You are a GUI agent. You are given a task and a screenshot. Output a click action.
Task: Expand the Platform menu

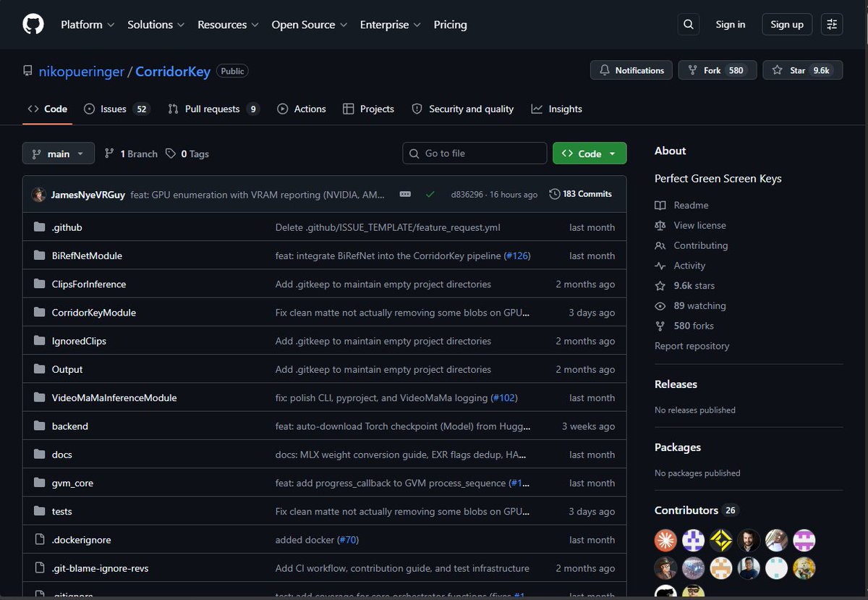88,25
